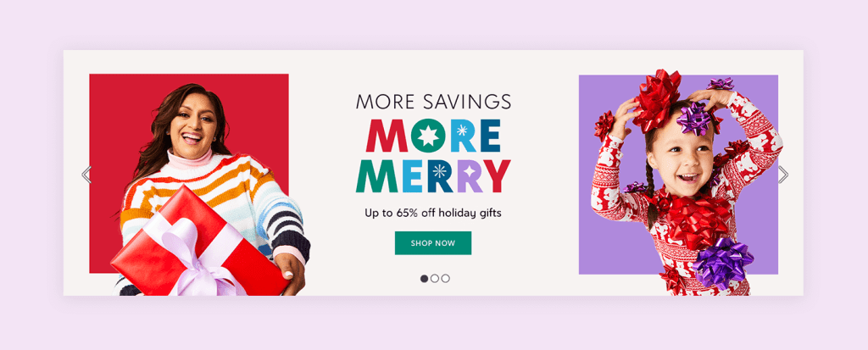Click the 'Up to 65% off holiday gifts' text

coord(433,213)
